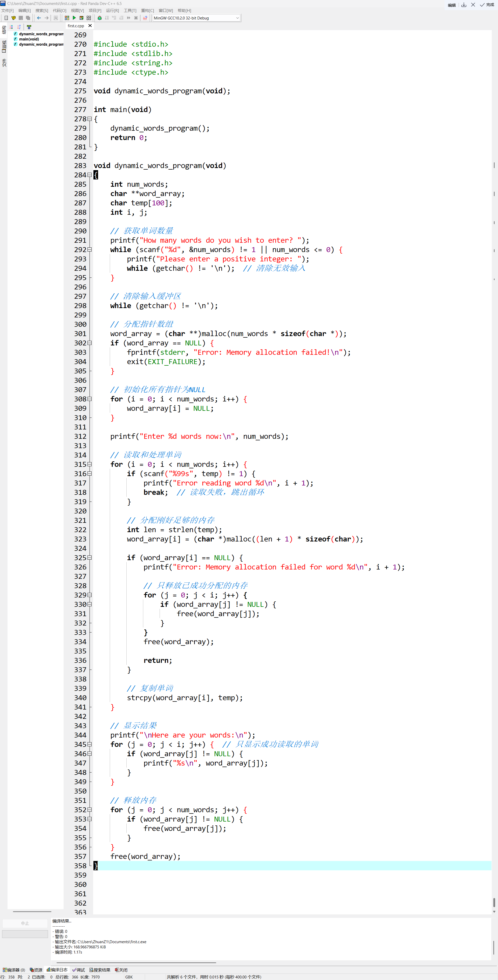Open the 文件[F] menu
Image resolution: width=498 pixels, height=980 pixels.
[x=7, y=11]
